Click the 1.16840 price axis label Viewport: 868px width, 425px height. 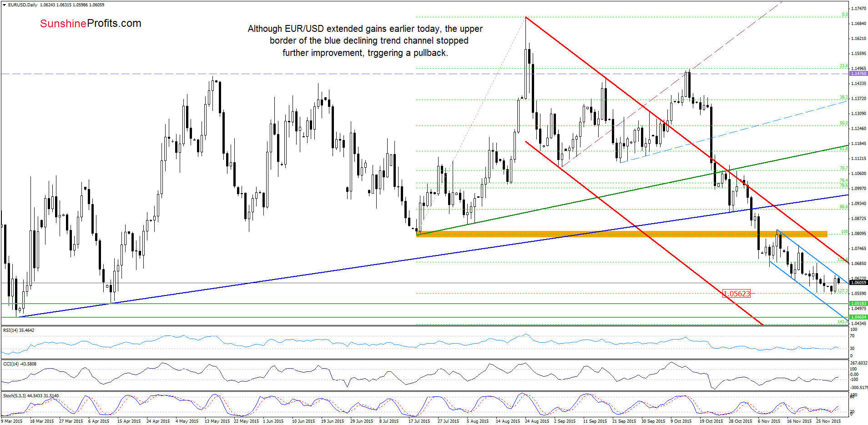[858, 24]
